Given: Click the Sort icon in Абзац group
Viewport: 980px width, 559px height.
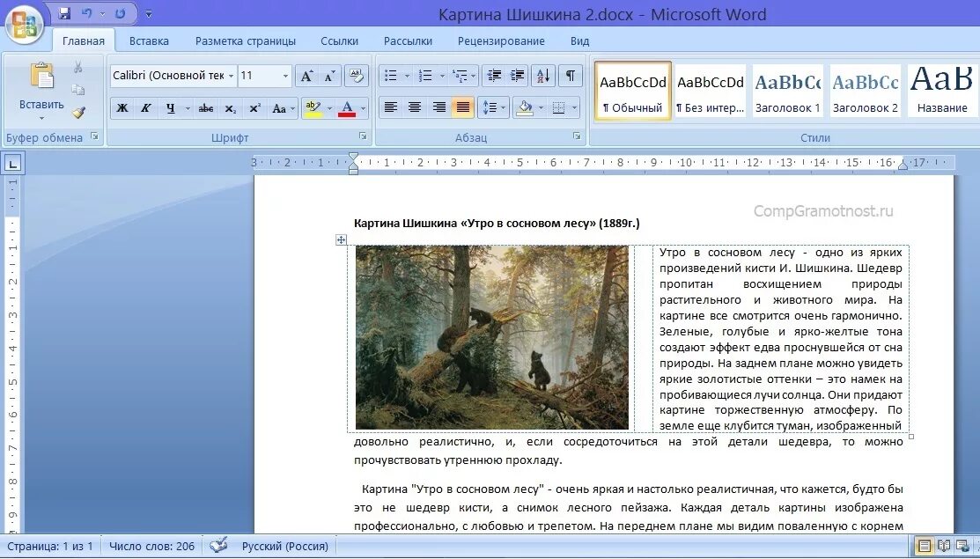Looking at the screenshot, I should click(x=543, y=76).
